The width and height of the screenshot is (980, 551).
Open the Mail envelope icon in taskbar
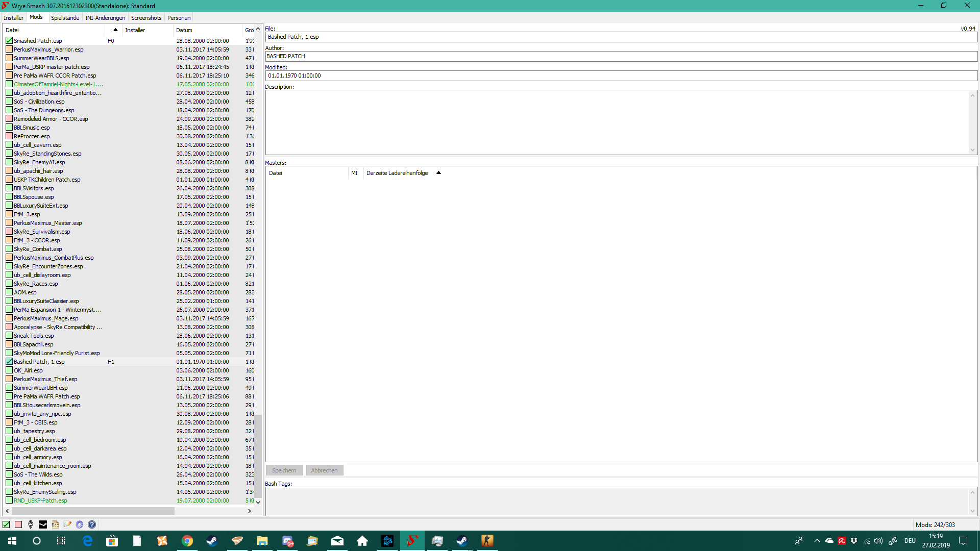pos(337,541)
